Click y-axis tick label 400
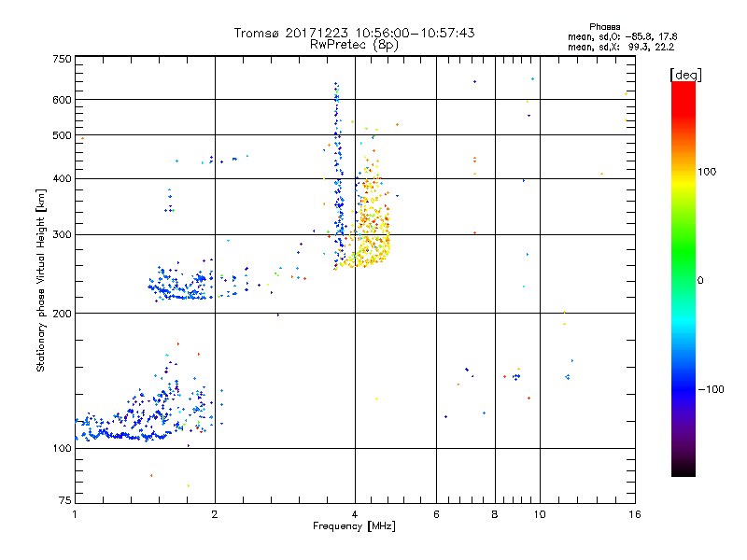This screenshot has width=747, height=560. pyautogui.click(x=63, y=178)
